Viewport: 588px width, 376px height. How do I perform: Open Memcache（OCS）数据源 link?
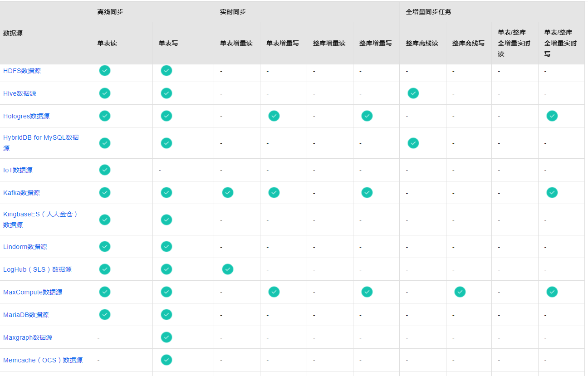coord(43,360)
